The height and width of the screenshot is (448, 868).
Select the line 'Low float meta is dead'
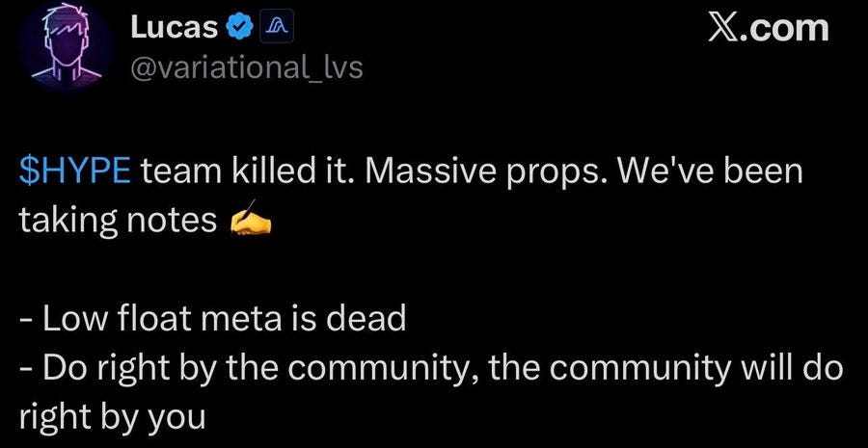coord(213,319)
